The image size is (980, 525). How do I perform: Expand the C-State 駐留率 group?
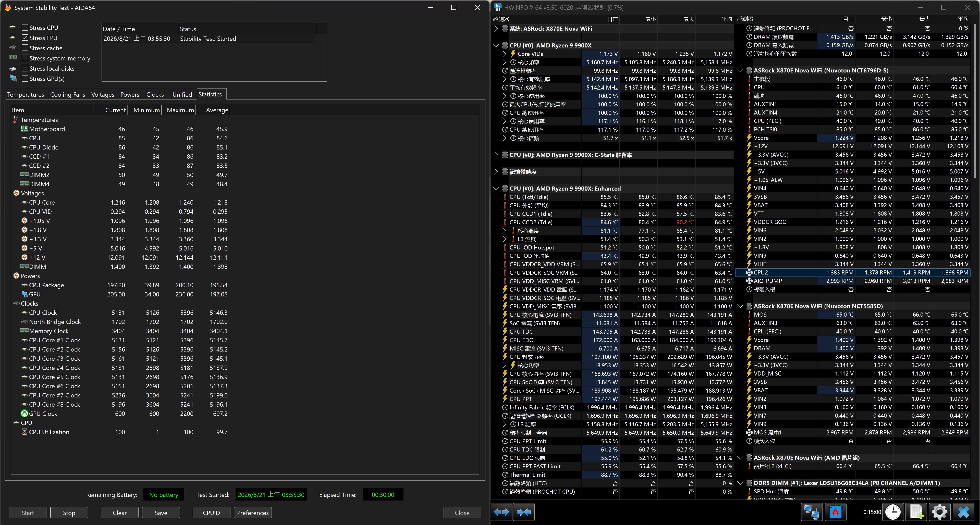coord(496,155)
